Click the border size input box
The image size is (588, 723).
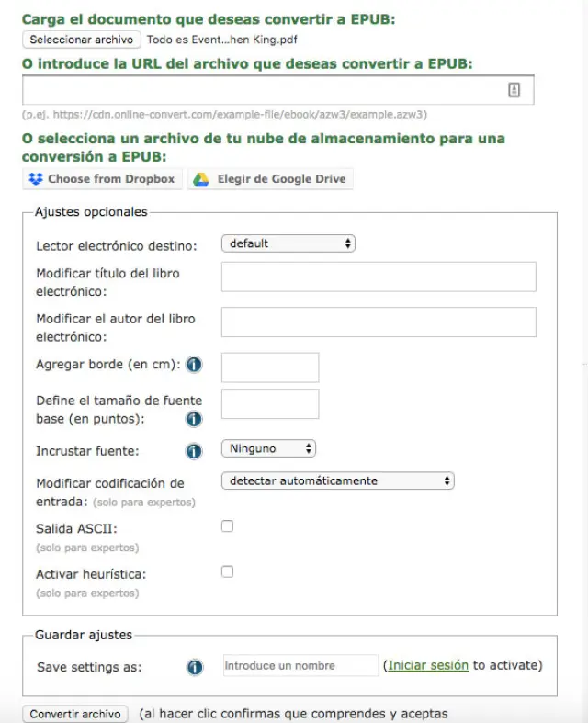coord(270,367)
